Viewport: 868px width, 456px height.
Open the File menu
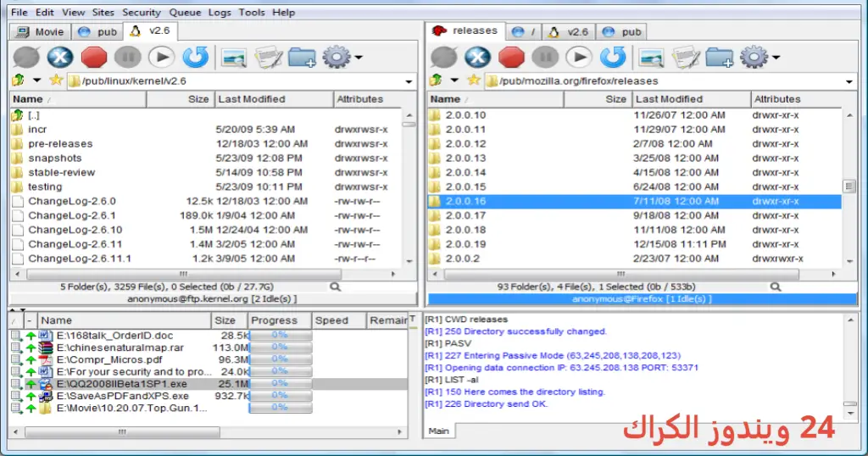(19, 12)
